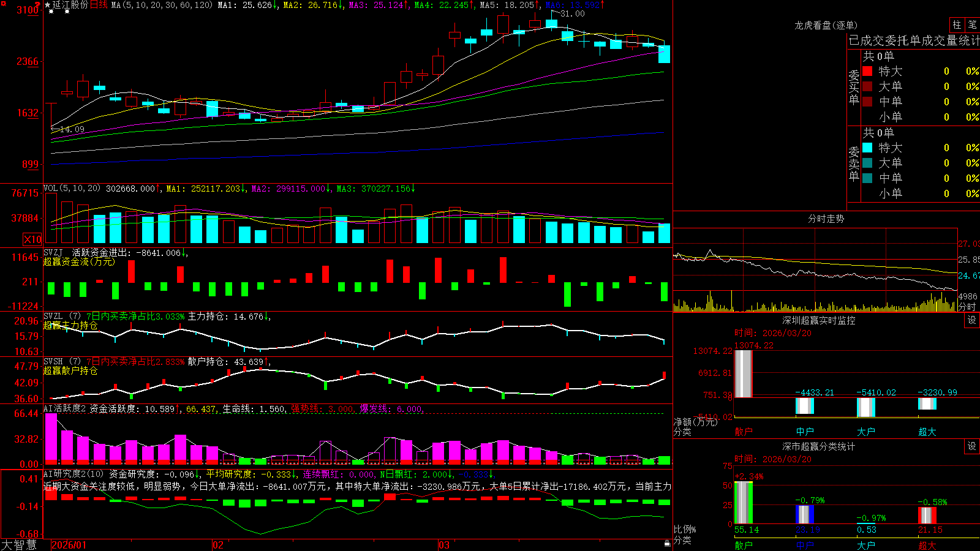This screenshot has height=551, width=980.
Task: Toggle the 日线 daily period label
Action: (x=99, y=5)
